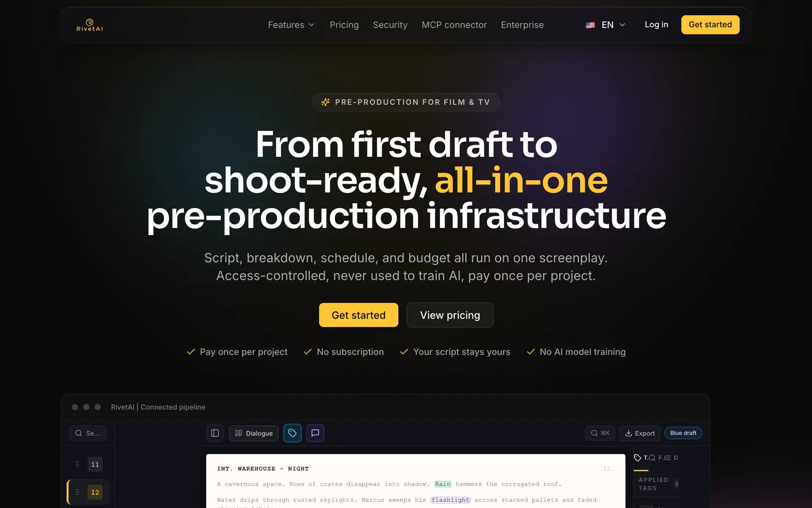Click the checkmark beside No subscription

[308, 352]
